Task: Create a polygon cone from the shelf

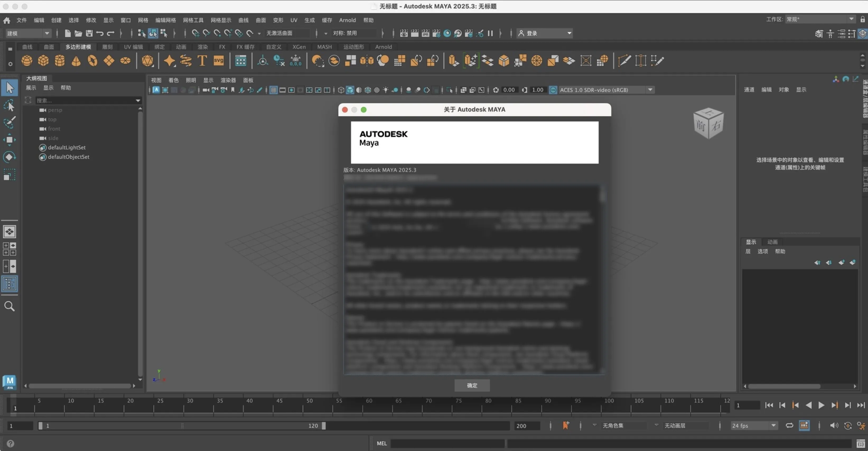Action: click(76, 61)
